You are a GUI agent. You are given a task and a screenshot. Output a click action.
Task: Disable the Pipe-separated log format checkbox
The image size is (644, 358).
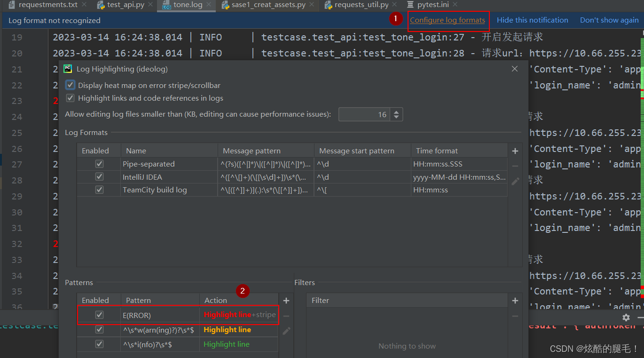99,164
